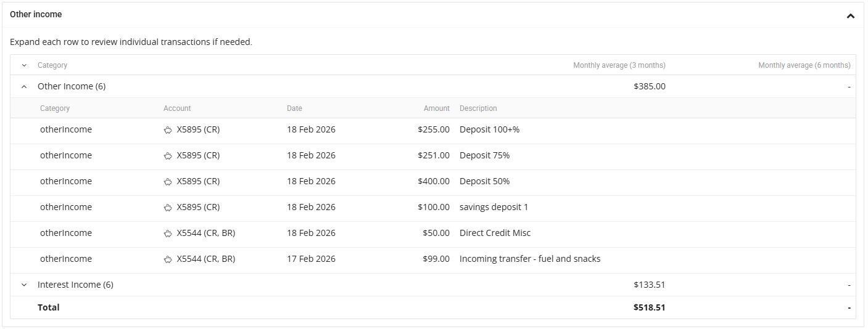Click piggy bank icon for Direct Credit Misc

[x=167, y=234]
